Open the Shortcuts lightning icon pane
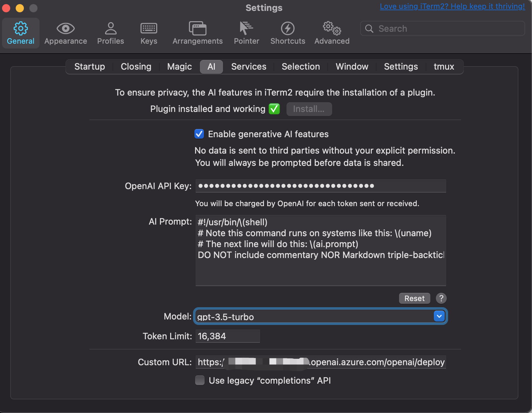Image resolution: width=532 pixels, height=413 pixels. 288,33
